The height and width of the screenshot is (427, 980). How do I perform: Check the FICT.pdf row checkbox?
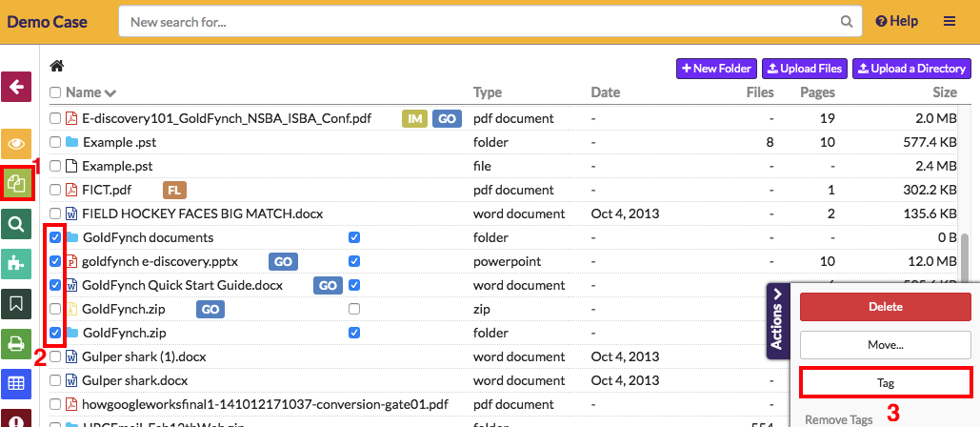click(55, 190)
